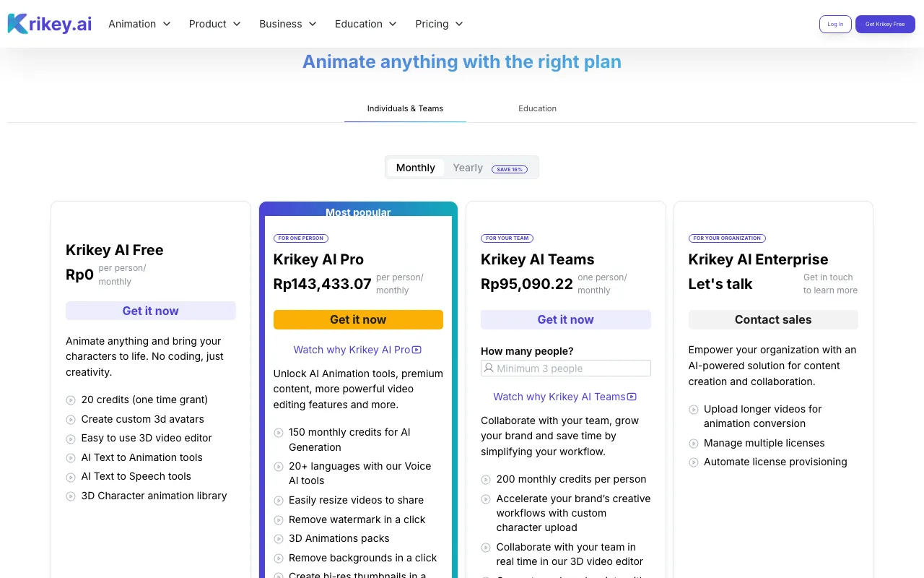This screenshot has height=578, width=924.
Task: Click bullet icon for Easy to use 3D video editor
Action: pyautogui.click(x=71, y=439)
